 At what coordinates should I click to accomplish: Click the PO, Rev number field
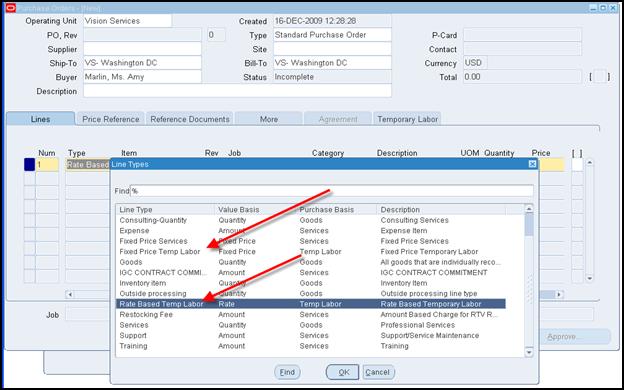tap(142, 35)
